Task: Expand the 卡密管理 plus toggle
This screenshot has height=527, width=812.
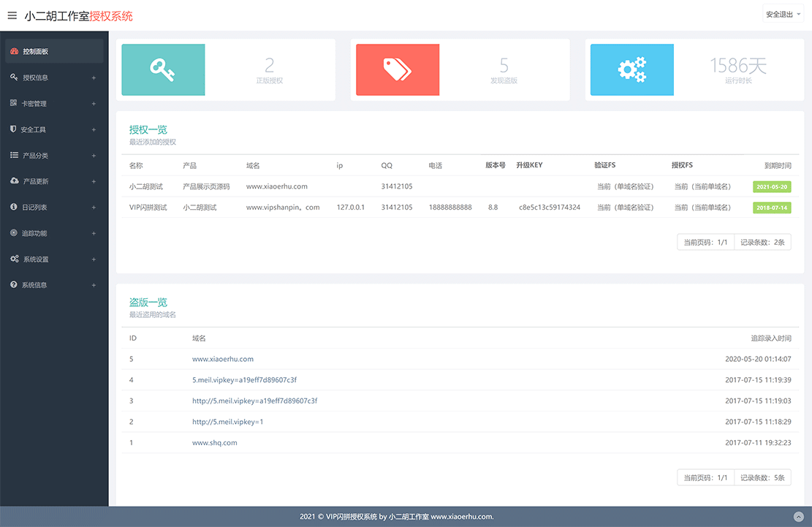Action: click(x=94, y=104)
